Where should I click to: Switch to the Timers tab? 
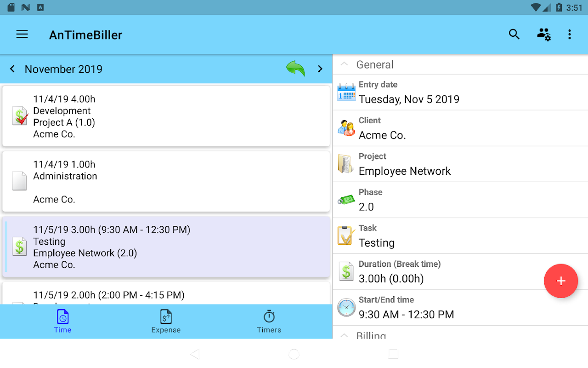pyautogui.click(x=269, y=321)
